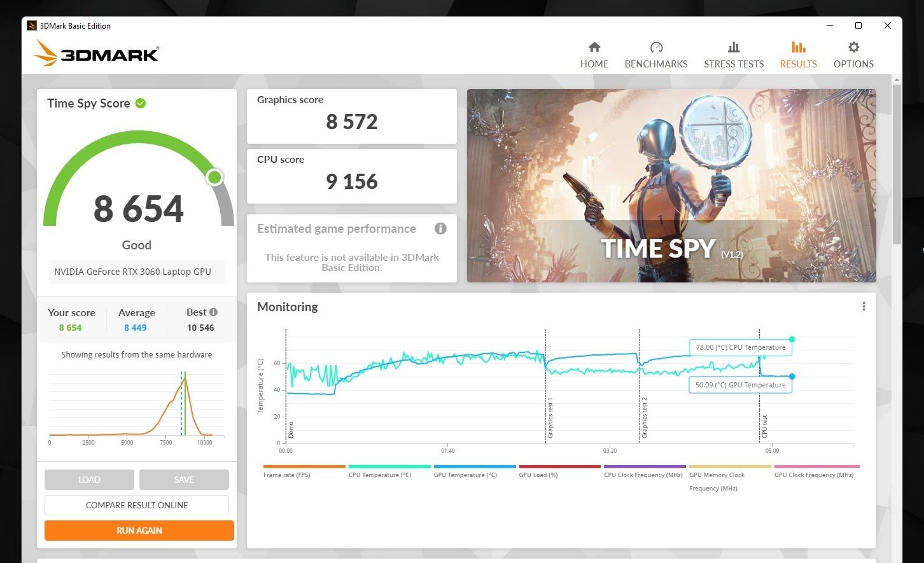
Task: Click the NVIDIA GeForce RTX 3060 Laptop GPU label
Action: tap(132, 272)
